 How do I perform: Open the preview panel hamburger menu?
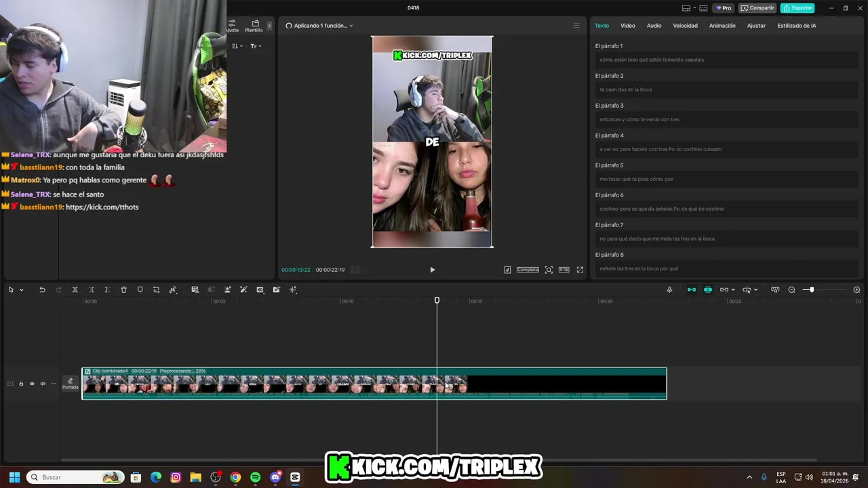point(576,26)
